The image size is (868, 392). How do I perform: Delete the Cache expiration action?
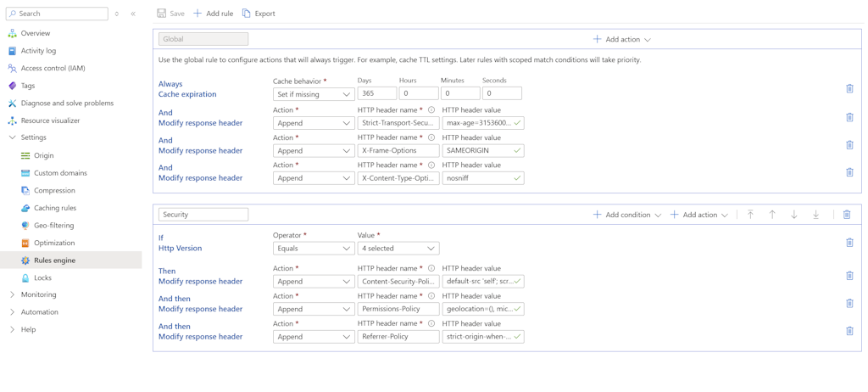tap(849, 89)
